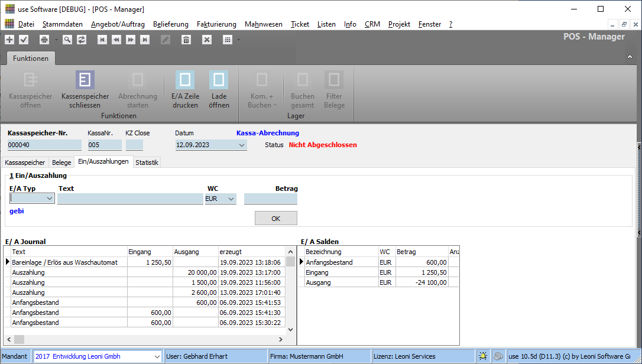Image resolution: width=642 pixels, height=364 pixels.
Task: Switch to the Statistik tab
Action: (147, 162)
